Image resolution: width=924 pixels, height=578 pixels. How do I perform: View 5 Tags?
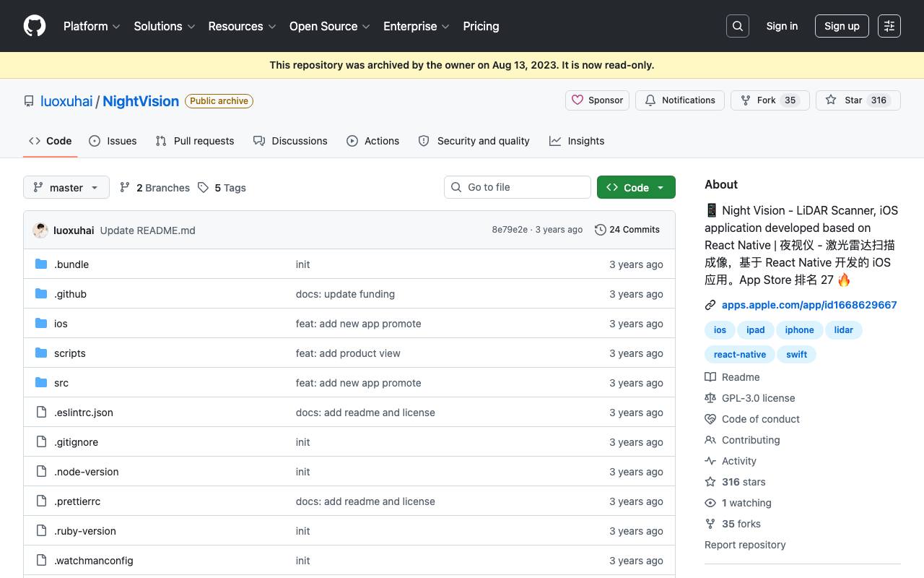(x=222, y=188)
